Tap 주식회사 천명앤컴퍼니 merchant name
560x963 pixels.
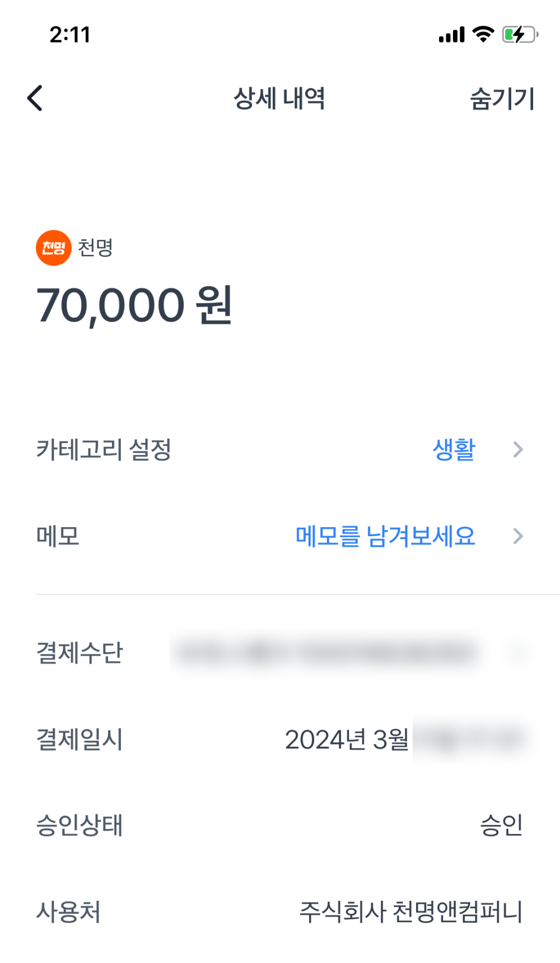[410, 911]
